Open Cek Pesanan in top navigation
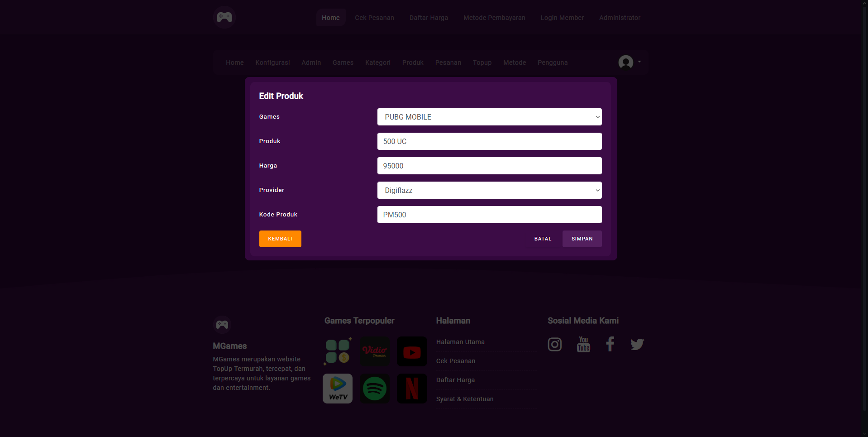This screenshot has width=868, height=437. click(x=375, y=18)
